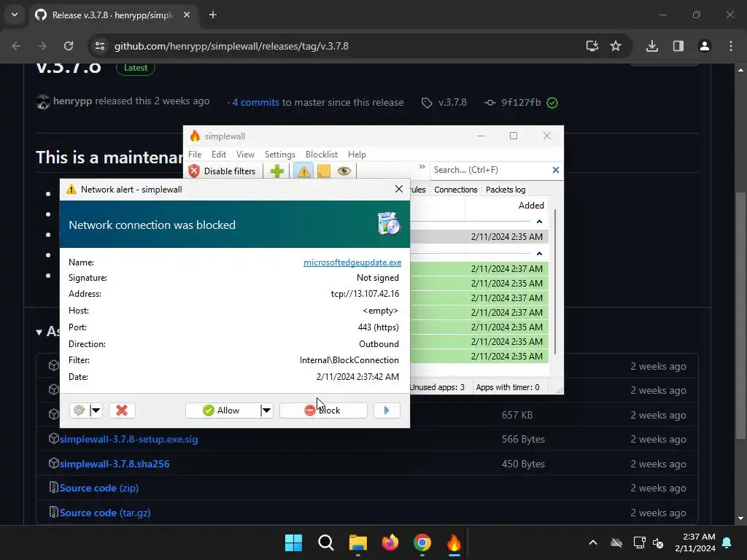Screen dimensions: 747x560
Task: Collapse the first list group chevron above 2:35 AM row
Action: point(539,222)
